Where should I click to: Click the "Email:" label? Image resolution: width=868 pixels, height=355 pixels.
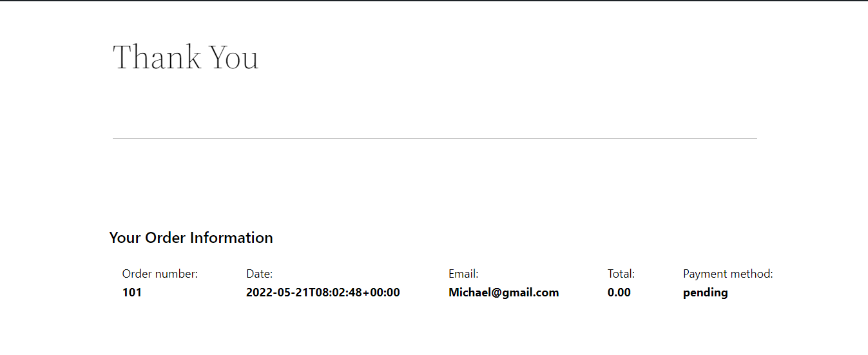tap(463, 274)
